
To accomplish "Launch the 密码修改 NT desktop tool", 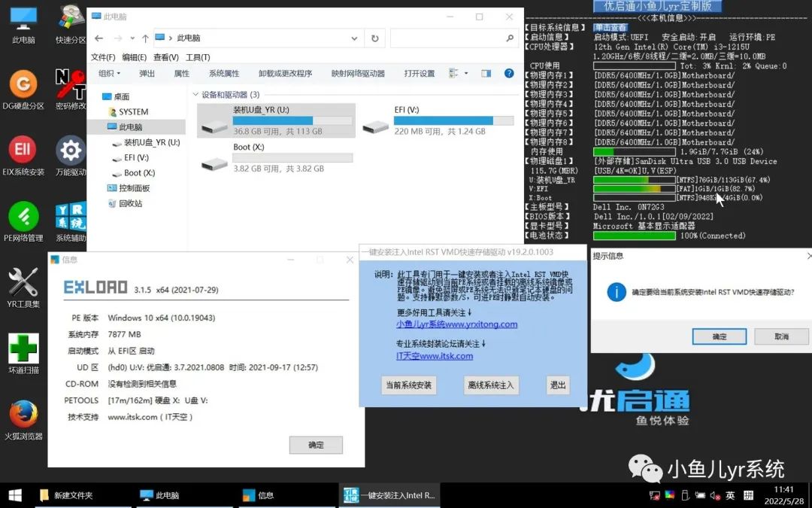I will pyautogui.click(x=71, y=90).
